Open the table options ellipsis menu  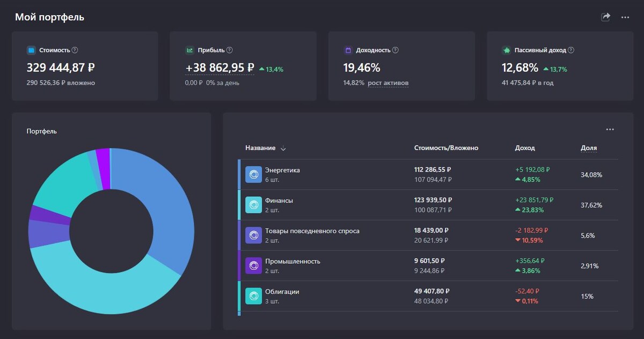[x=610, y=129]
